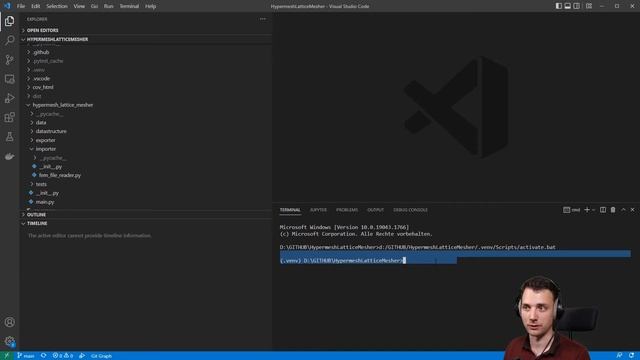The width and height of the screenshot is (640, 360).
Task: Open the Explorer view in activity bar
Action: (9, 21)
